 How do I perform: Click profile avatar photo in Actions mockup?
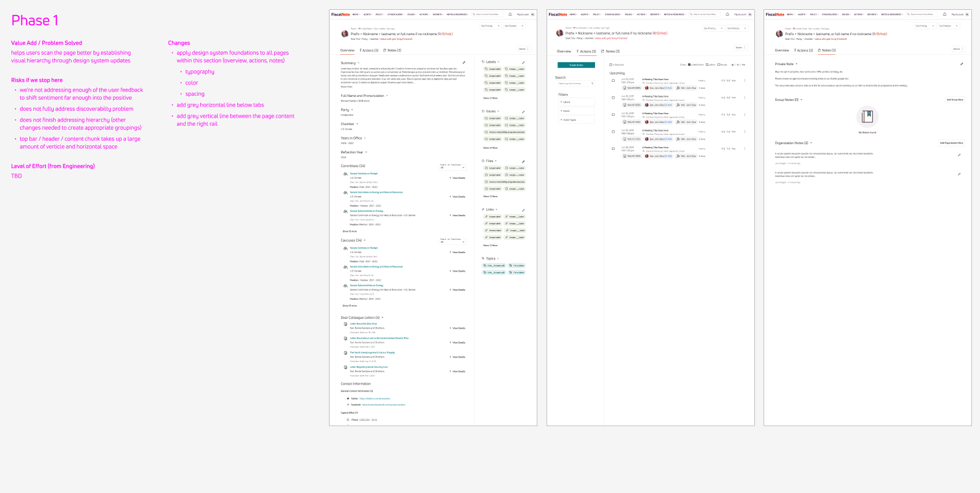coord(559,33)
